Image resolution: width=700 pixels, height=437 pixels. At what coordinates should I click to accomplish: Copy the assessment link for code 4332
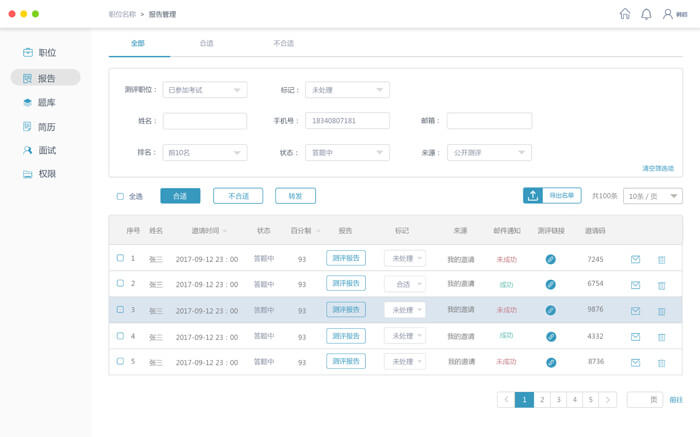click(551, 337)
